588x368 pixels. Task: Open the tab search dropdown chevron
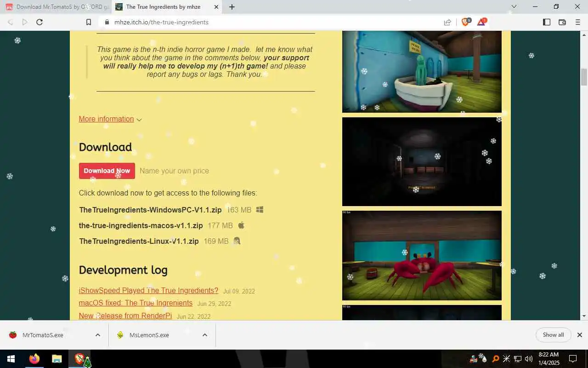coord(514,6)
